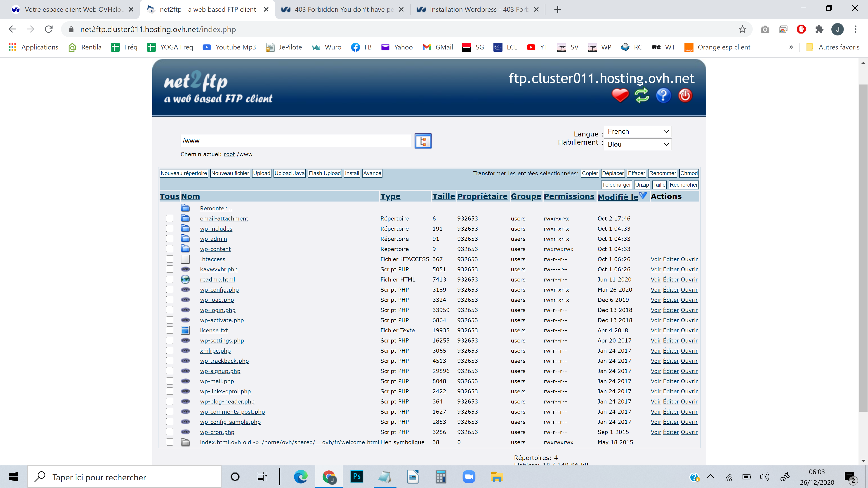Screen dimensions: 868x488
Task: Check the box for wp-config.php
Action: (x=170, y=290)
